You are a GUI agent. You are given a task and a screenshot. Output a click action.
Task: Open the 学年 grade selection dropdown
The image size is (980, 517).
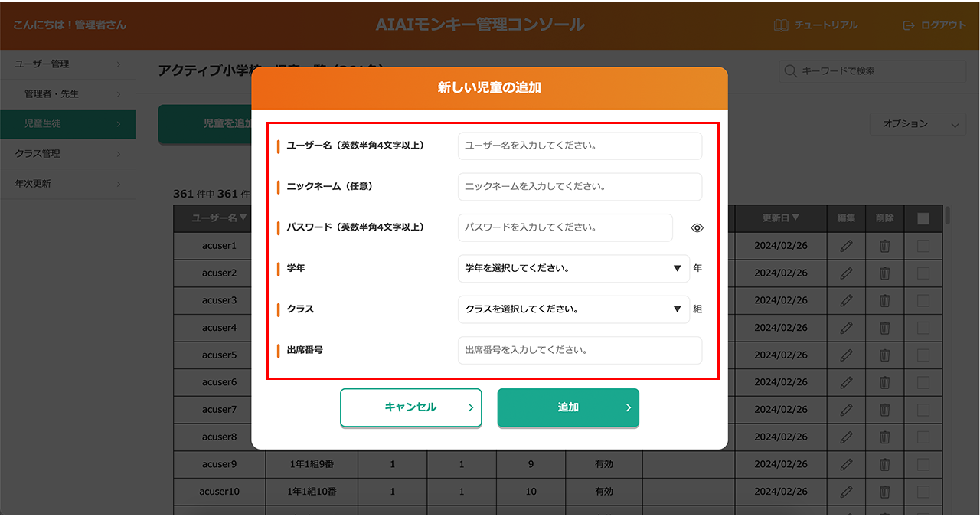pyautogui.click(x=573, y=269)
